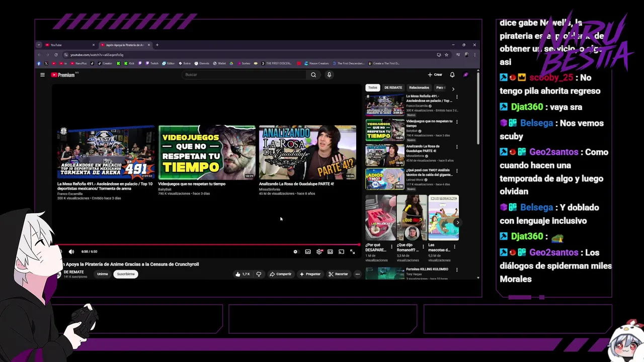This screenshot has width=644, height=362.
Task: Open options for ¿Por qué DESAPARE... short
Action: click(x=391, y=247)
